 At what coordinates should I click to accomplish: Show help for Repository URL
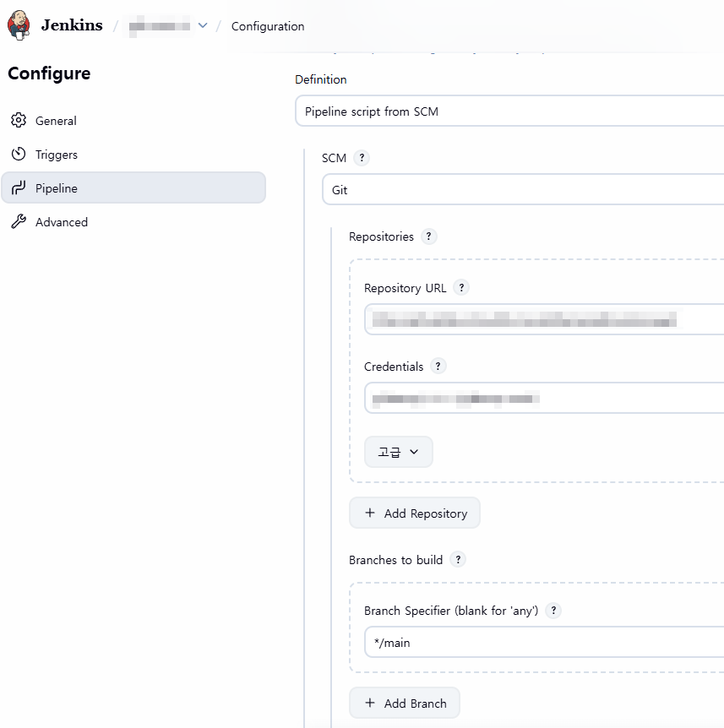(461, 288)
